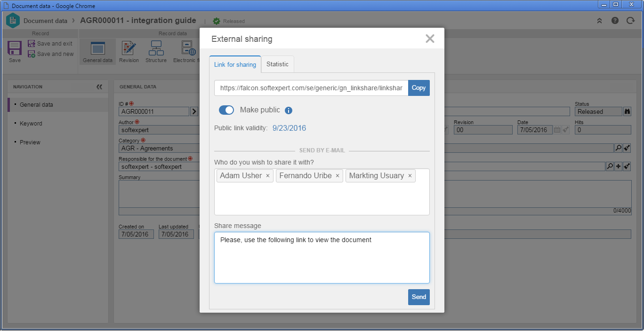Click the calendar icon beside Date field
Viewport: 644px width, 331px height.
click(557, 130)
